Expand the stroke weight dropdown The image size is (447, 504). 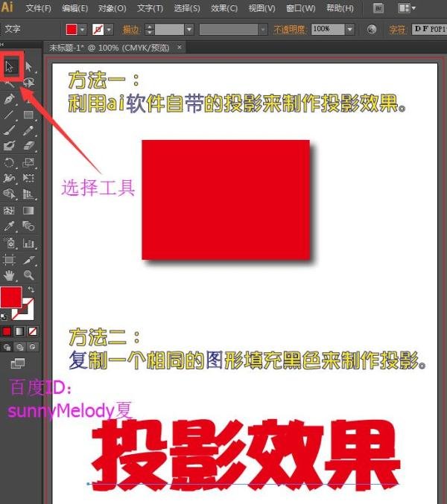(x=189, y=30)
